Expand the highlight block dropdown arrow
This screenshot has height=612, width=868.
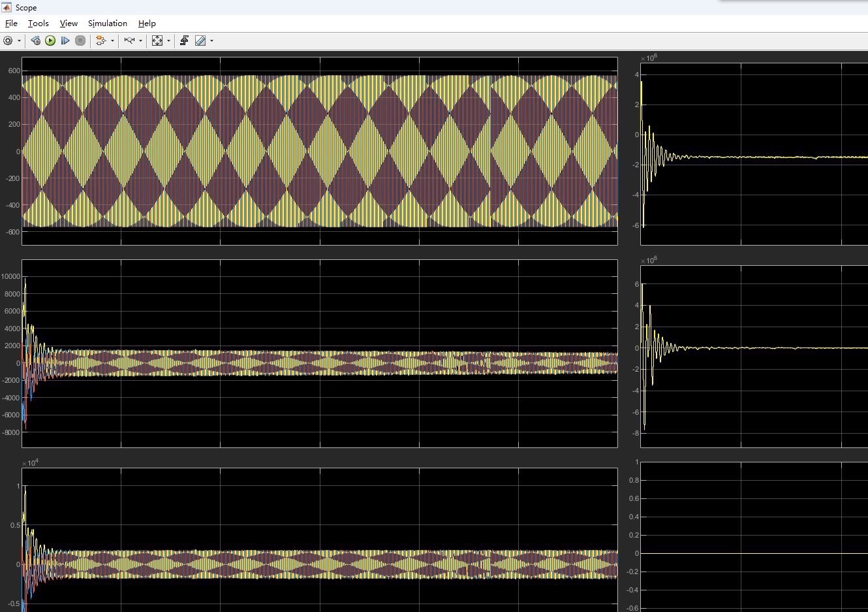(112, 40)
